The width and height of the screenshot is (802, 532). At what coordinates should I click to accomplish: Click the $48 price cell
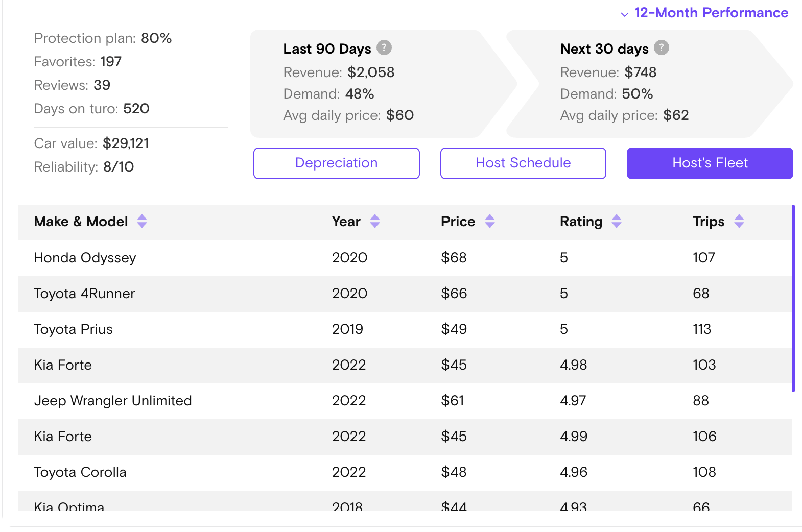454,472
